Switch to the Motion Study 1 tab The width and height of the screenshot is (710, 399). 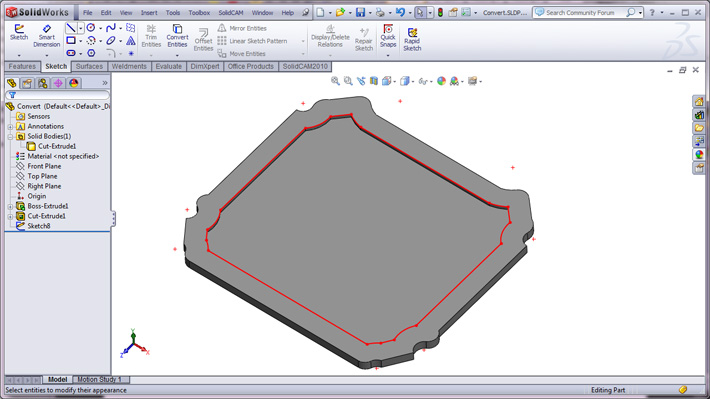[x=99, y=379]
